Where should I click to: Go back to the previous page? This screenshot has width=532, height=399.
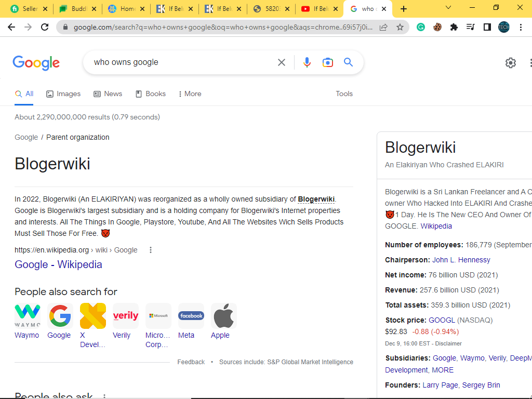[x=11, y=27]
